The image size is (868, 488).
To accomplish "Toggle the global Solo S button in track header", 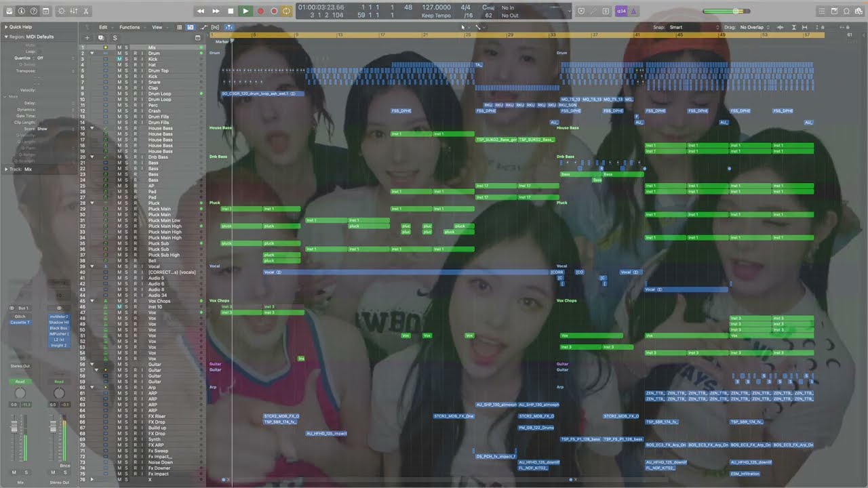I will tap(115, 38).
